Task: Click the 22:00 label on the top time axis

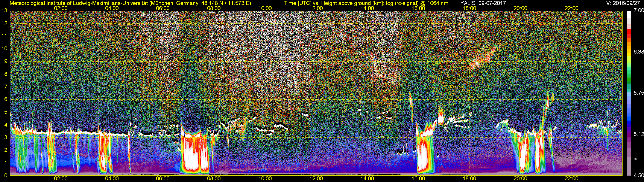Action: pos(571,8)
